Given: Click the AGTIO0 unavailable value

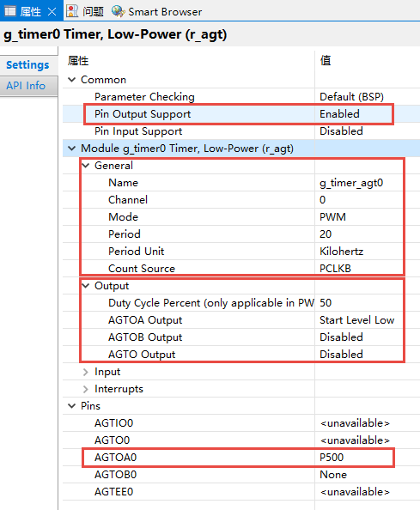Looking at the screenshot, I should click(355, 423).
